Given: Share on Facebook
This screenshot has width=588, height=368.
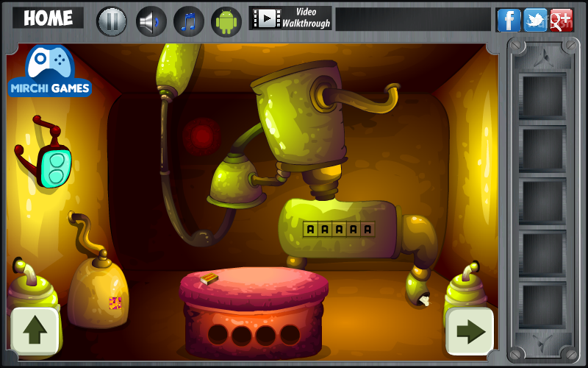Looking at the screenshot, I should [509, 20].
